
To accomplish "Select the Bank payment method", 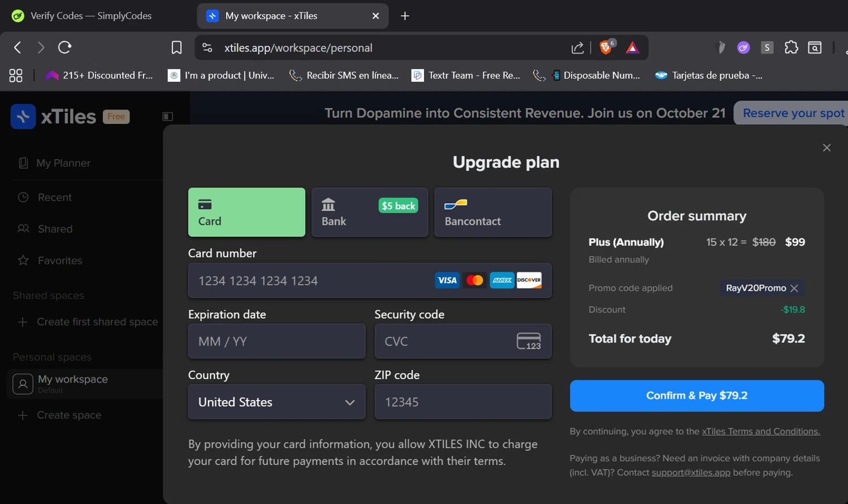I will [370, 212].
